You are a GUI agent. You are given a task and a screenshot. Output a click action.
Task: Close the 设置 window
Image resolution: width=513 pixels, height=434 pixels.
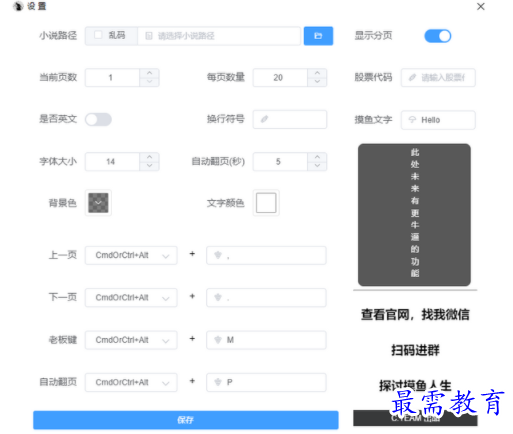[480, 6]
